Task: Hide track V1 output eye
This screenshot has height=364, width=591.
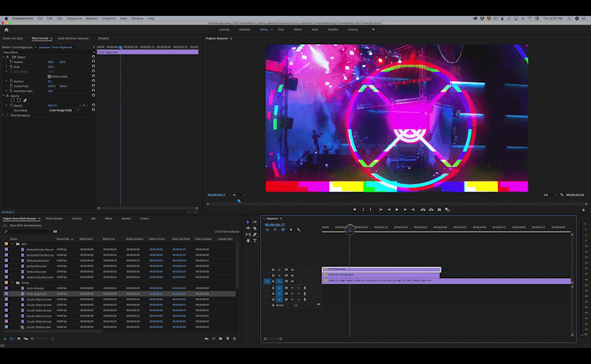Action: pos(292,281)
